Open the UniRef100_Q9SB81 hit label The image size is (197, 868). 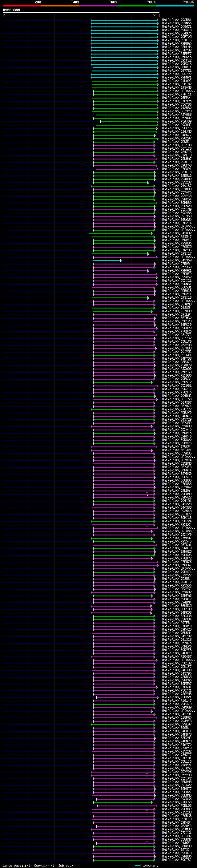point(176,20)
